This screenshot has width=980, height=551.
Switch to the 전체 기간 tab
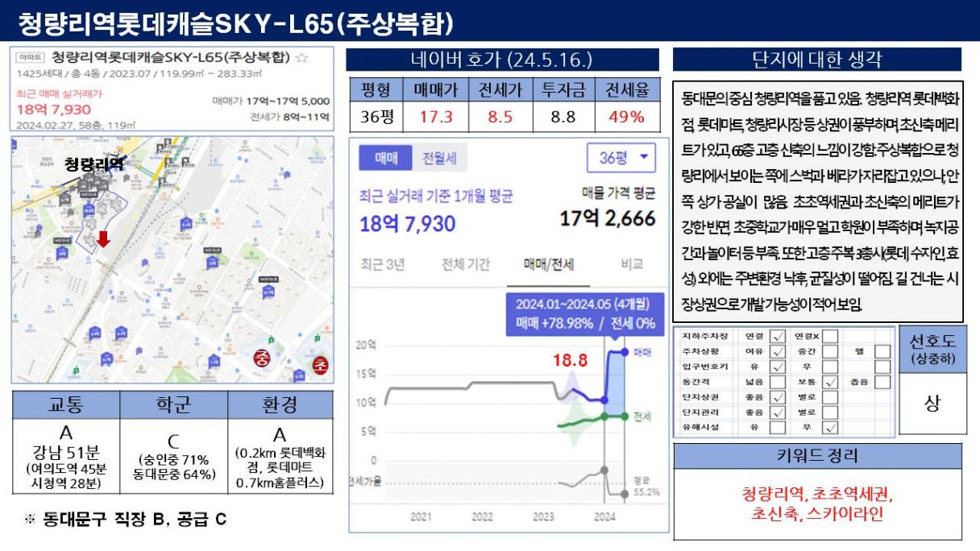point(465,265)
